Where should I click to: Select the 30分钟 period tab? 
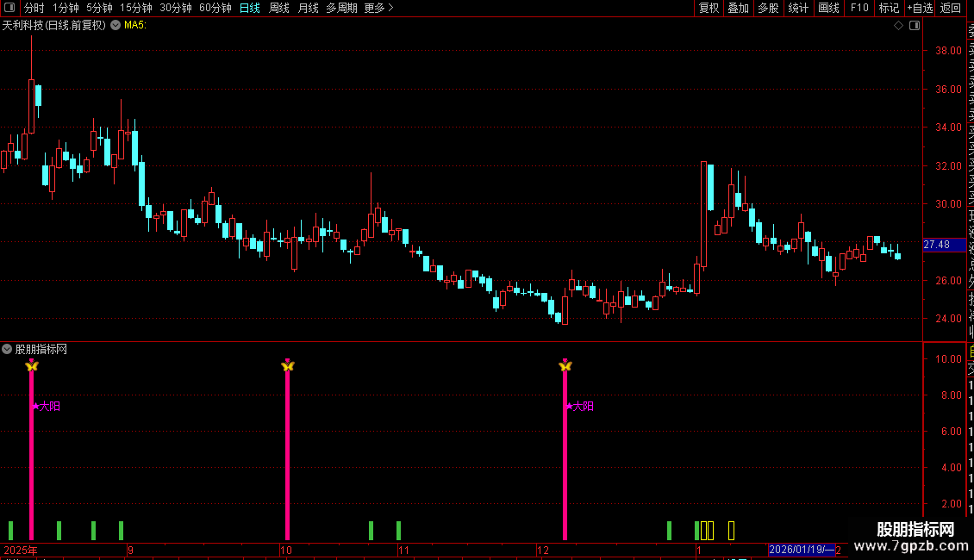(176, 8)
